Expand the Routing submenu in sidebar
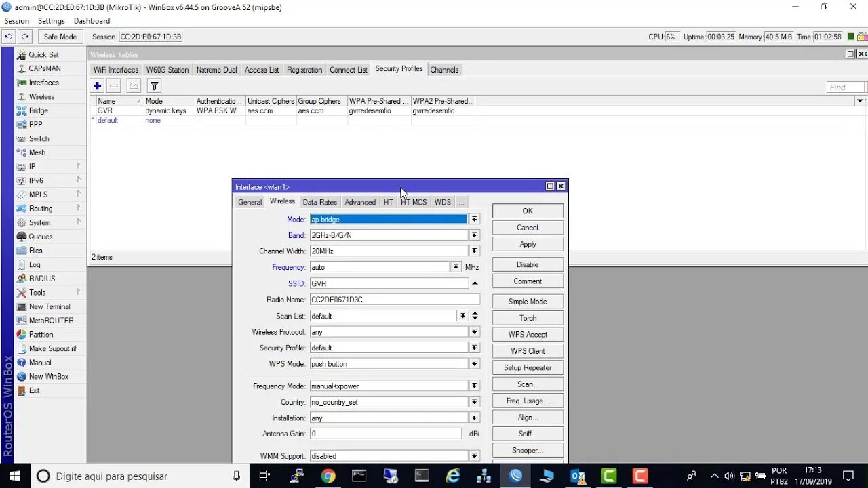 [x=79, y=208]
